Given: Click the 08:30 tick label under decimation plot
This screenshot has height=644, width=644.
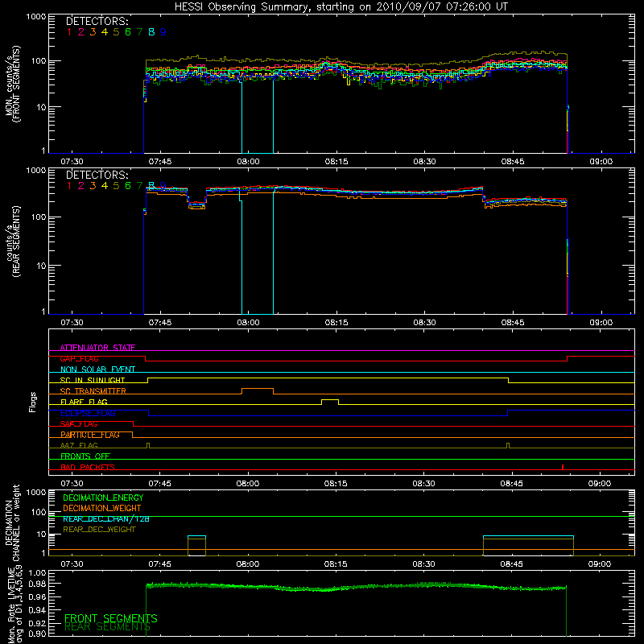Looking at the screenshot, I should [x=424, y=564].
